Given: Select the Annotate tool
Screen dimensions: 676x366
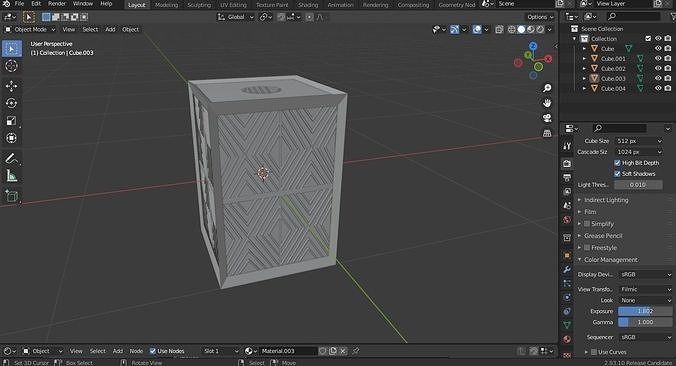Looking at the screenshot, I should click(x=12, y=158).
